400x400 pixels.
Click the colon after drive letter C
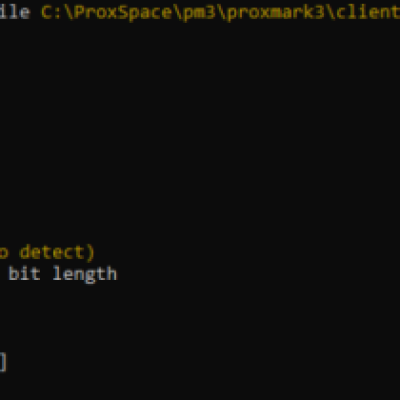coord(58,13)
